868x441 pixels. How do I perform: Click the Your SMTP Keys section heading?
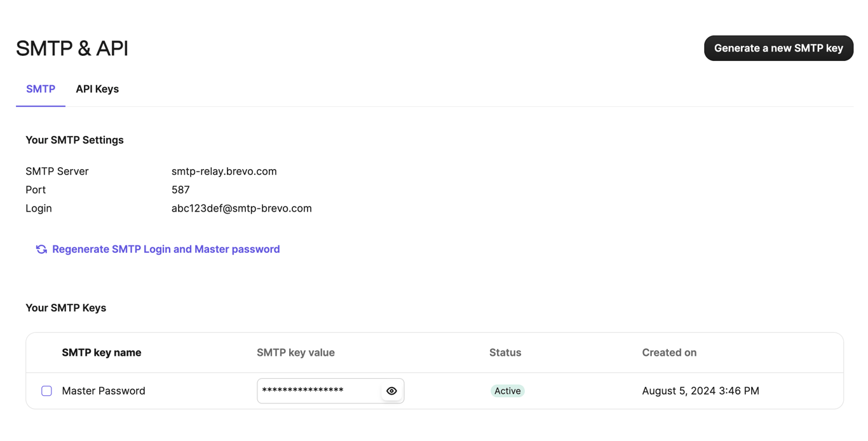coord(66,308)
